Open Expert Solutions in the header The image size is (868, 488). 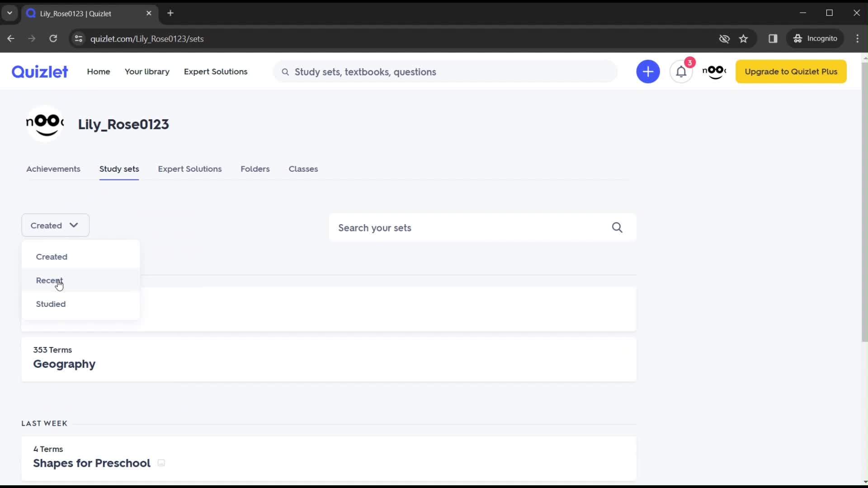[x=216, y=72]
